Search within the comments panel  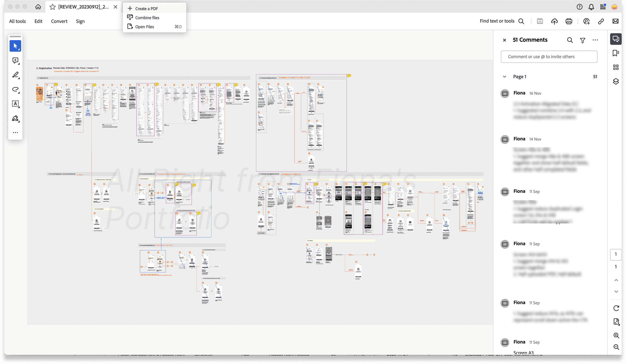[570, 40]
